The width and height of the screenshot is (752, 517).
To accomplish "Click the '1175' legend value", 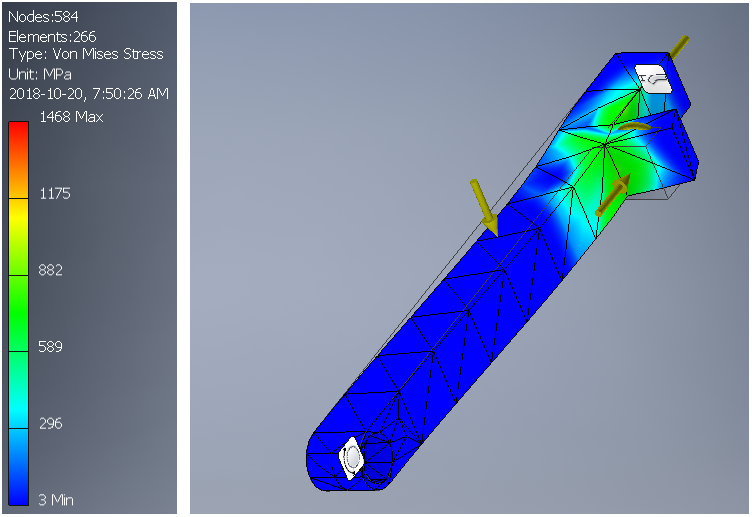I will 55,193.
